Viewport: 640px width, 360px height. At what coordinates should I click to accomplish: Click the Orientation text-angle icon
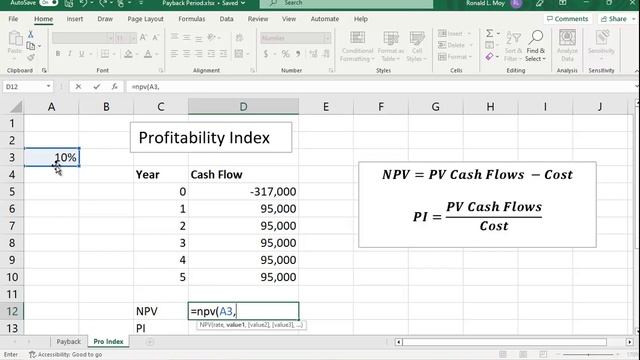[211, 38]
